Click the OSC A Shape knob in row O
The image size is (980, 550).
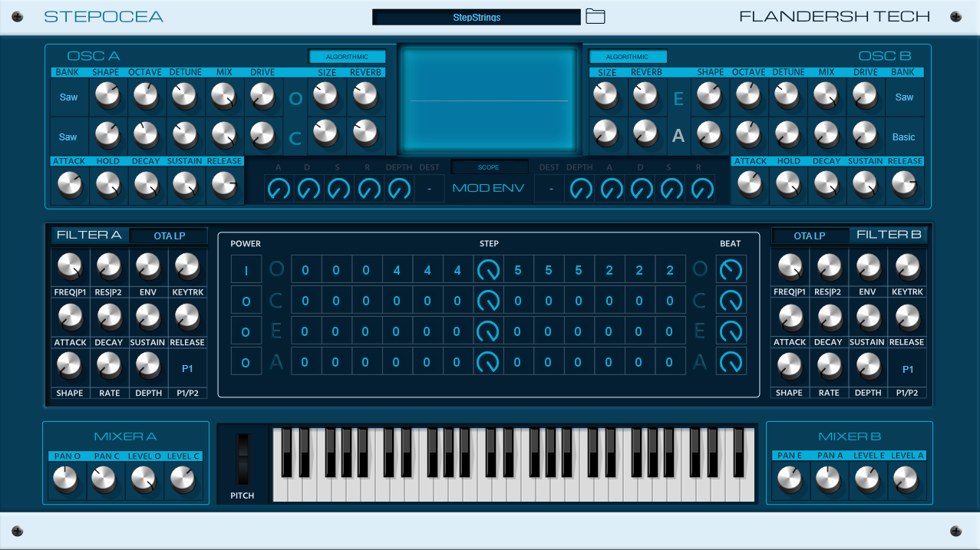click(107, 96)
